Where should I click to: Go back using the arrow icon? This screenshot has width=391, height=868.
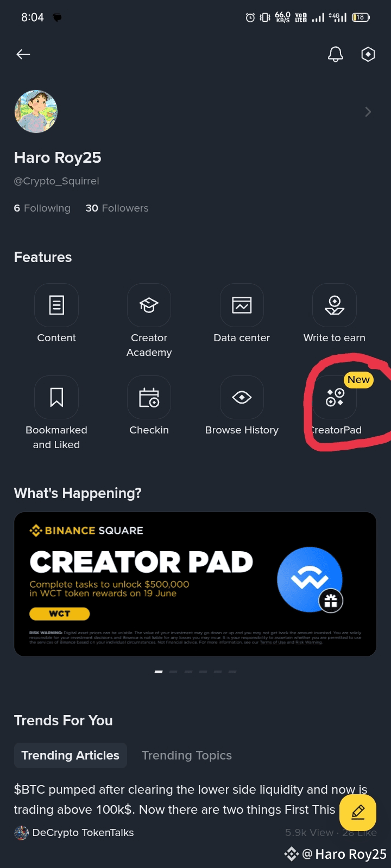tap(23, 54)
